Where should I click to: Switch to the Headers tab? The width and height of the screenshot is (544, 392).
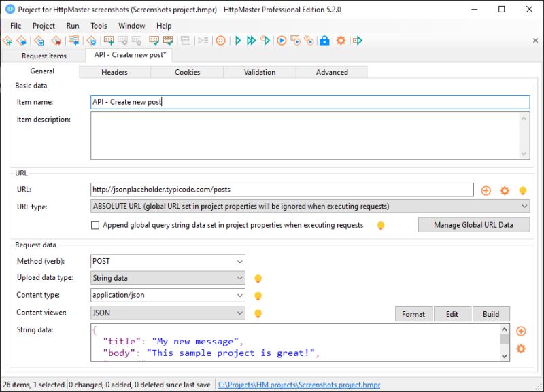click(114, 72)
